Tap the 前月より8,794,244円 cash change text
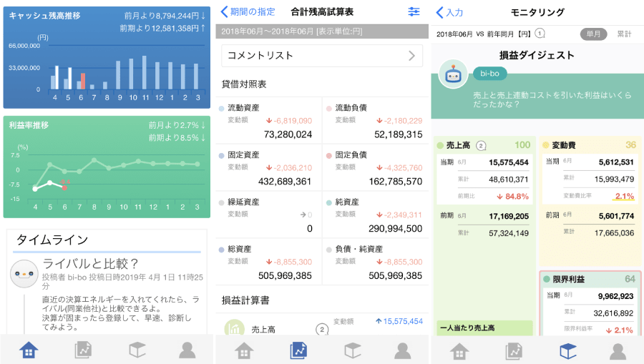The width and height of the screenshot is (644, 364). click(165, 16)
